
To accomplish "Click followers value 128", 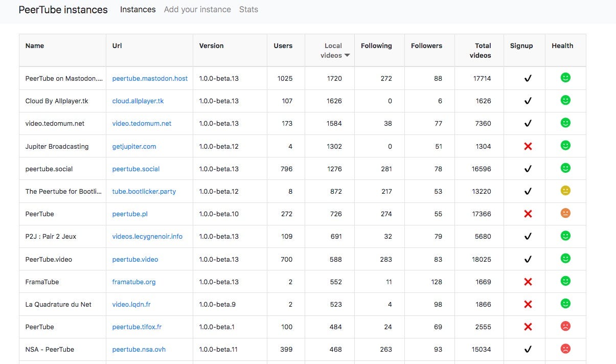I will tap(436, 282).
